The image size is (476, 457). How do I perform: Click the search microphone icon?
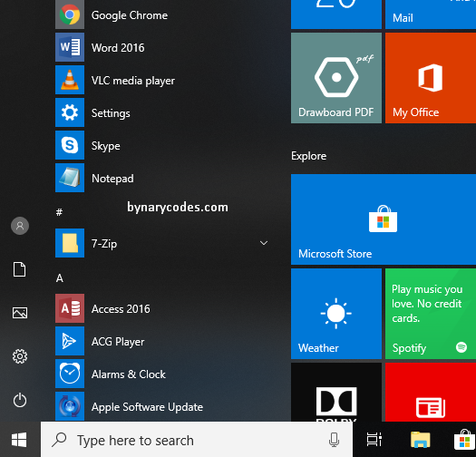click(334, 440)
